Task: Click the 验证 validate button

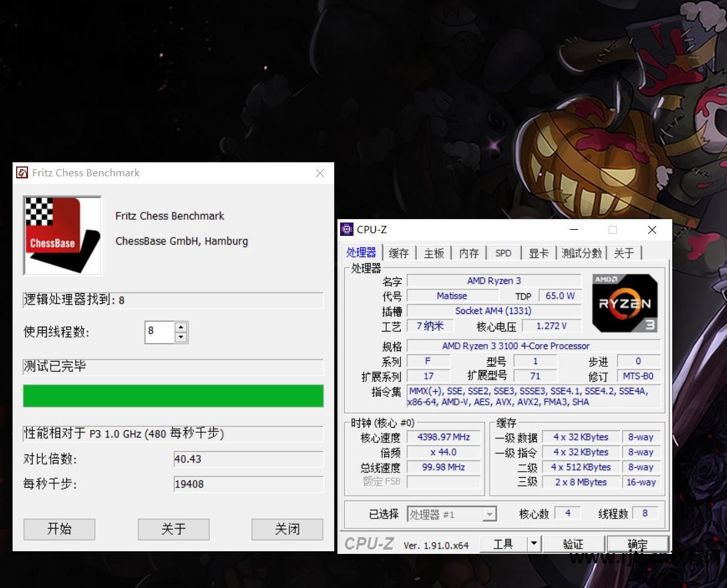Action: coord(573,544)
